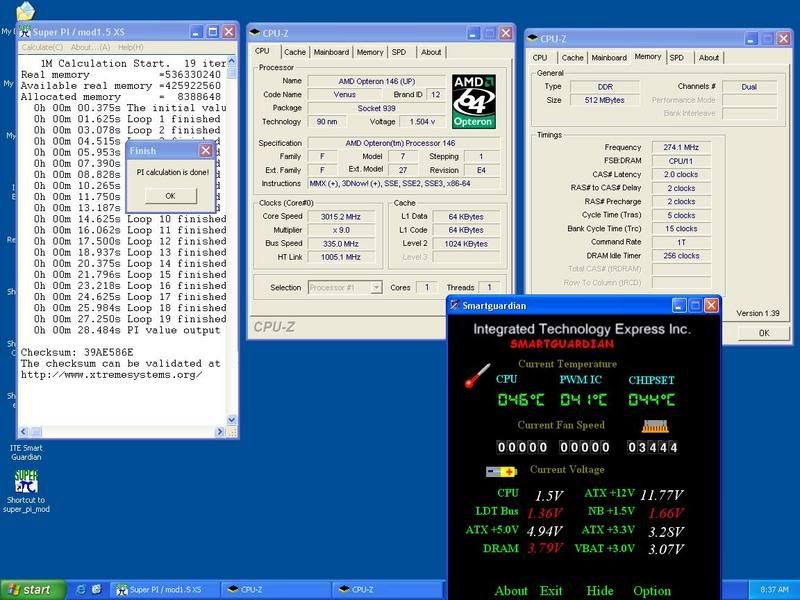Screen dimensions: 800x600
Task: Click CAS# Latency 2.0 clocks value
Action: click(x=681, y=174)
